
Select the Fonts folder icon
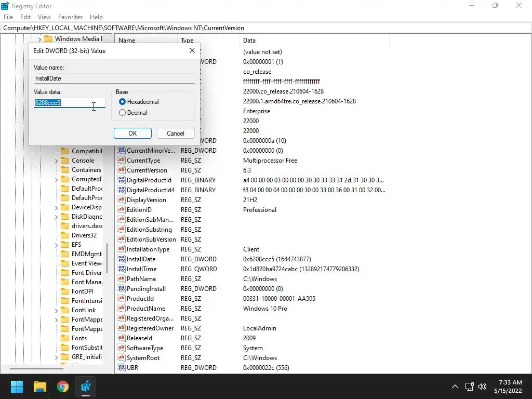click(65, 338)
